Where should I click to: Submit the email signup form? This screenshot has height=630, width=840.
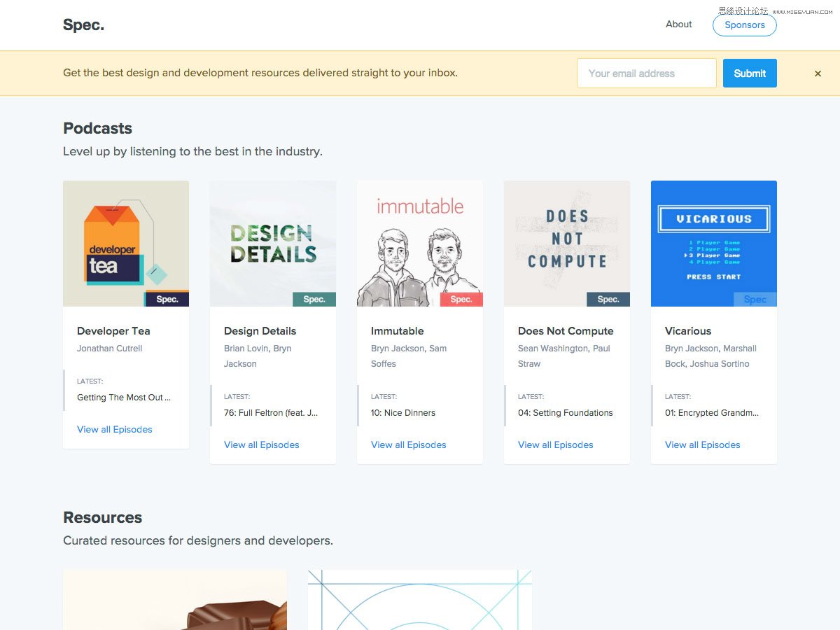point(750,73)
